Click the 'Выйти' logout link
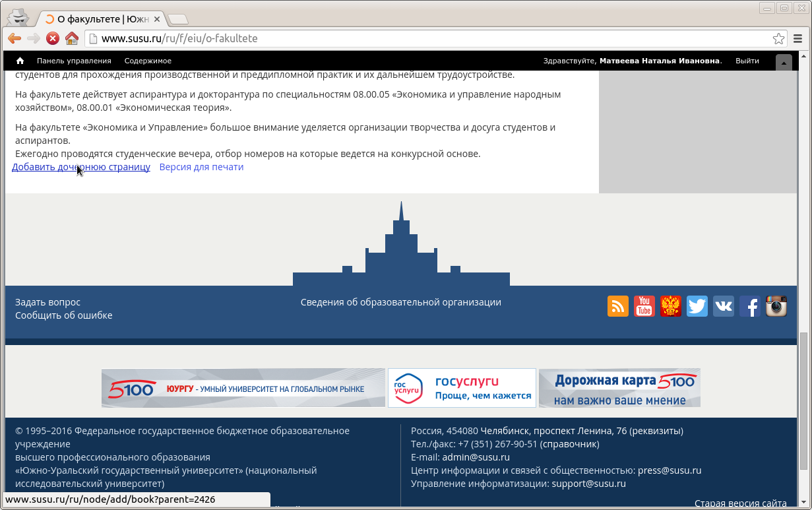812x510 pixels. [x=747, y=61]
